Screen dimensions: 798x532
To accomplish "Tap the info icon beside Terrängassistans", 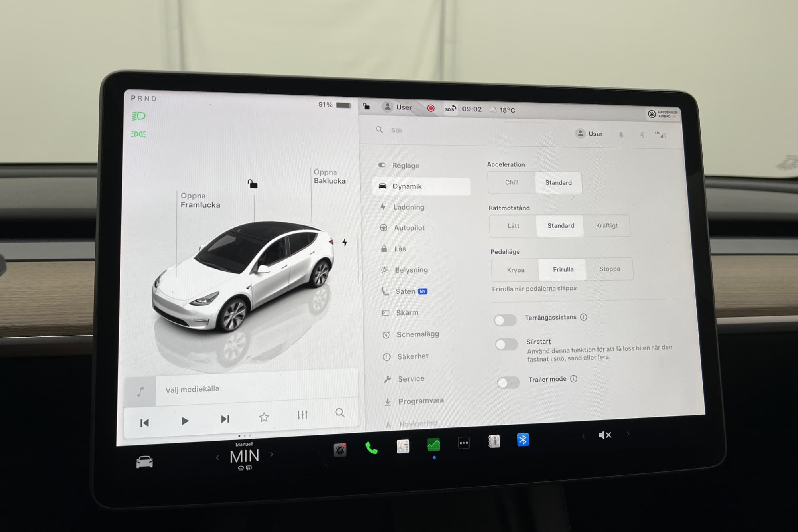I will click(584, 317).
